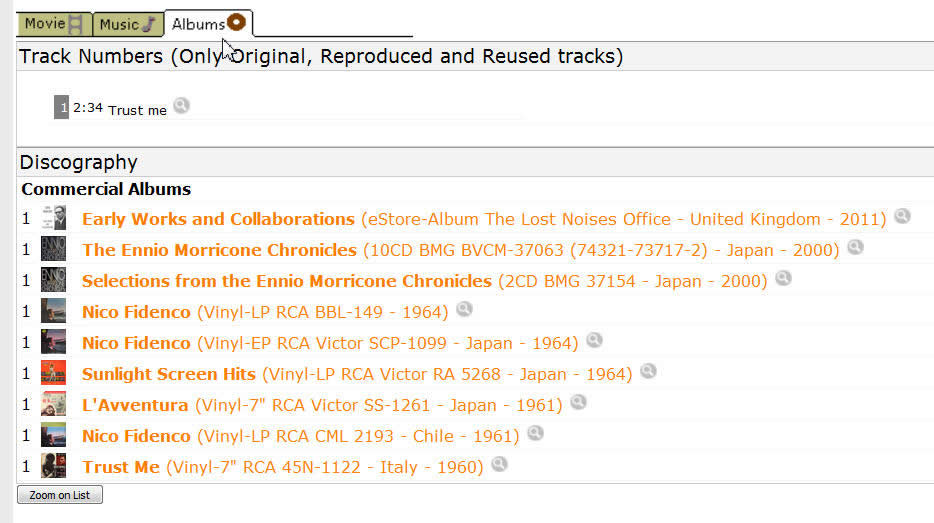This screenshot has width=934, height=523.
Task: Click magnifier icon after Nico Fidenco Chile 1961
Action: [535, 433]
